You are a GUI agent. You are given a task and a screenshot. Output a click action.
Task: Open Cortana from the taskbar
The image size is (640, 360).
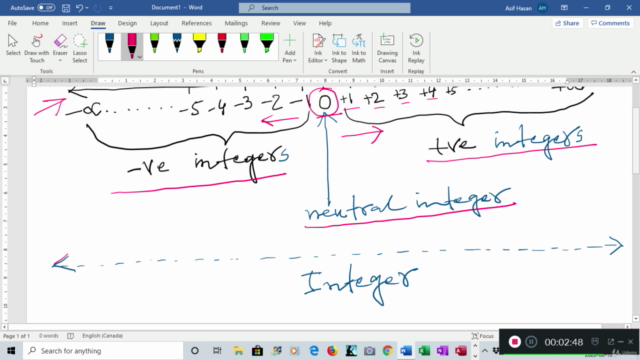click(195, 351)
